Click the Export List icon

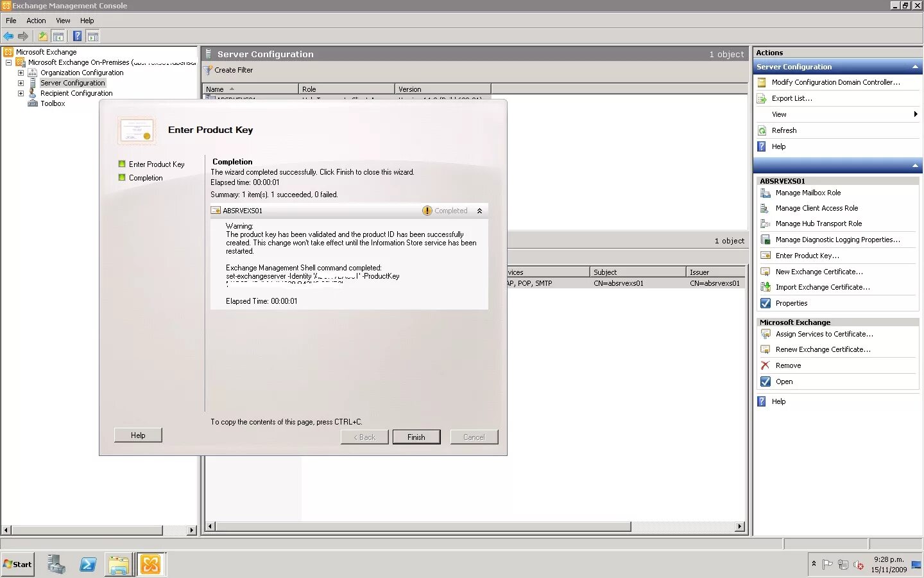762,98
